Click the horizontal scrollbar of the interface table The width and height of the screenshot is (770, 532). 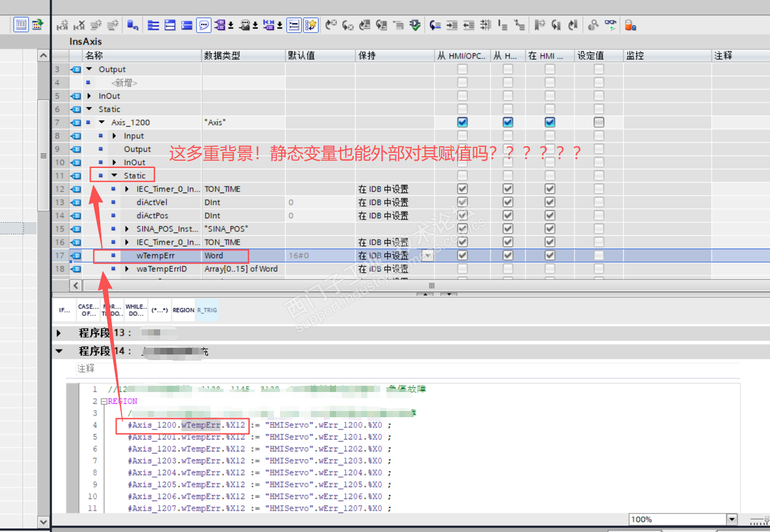coord(431,286)
